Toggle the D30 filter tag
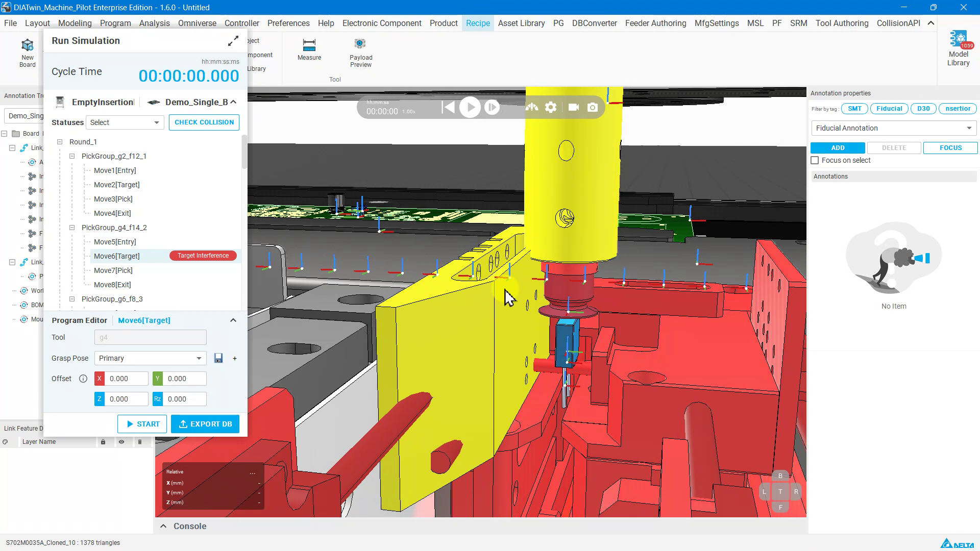This screenshot has width=980, height=551. [x=923, y=109]
